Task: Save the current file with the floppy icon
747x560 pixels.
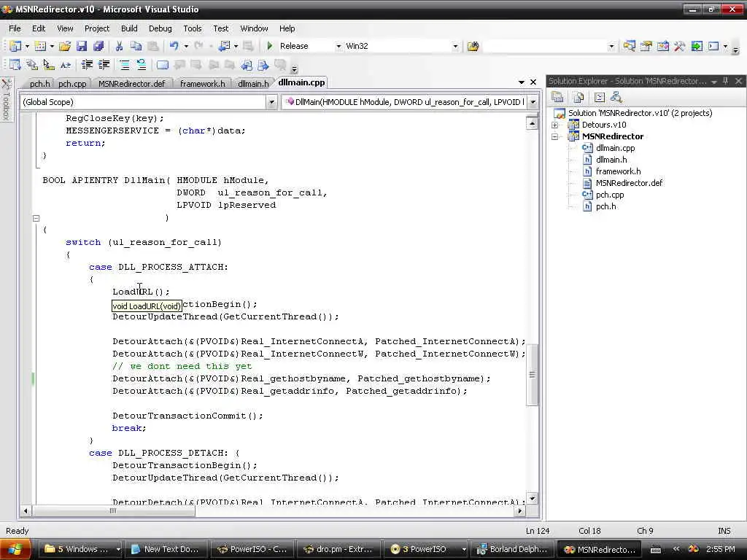Action: click(82, 46)
